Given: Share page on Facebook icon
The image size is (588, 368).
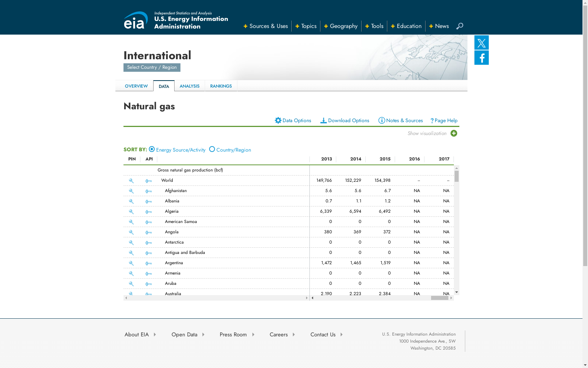Looking at the screenshot, I should pyautogui.click(x=481, y=58).
